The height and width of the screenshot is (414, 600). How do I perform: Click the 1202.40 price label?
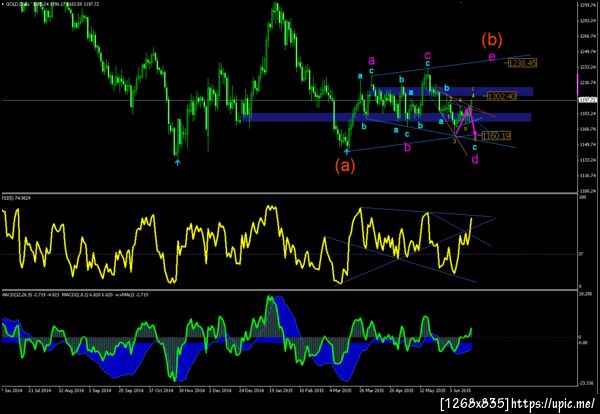coord(502,96)
